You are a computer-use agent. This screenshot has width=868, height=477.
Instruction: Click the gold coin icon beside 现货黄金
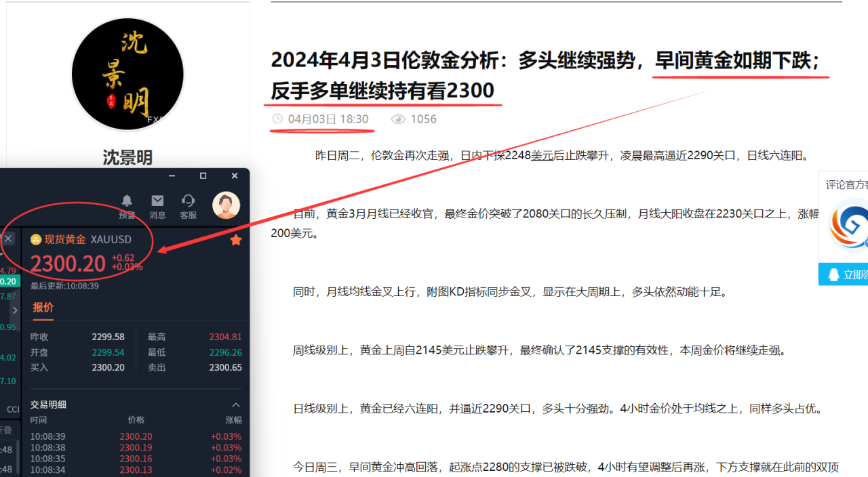(x=36, y=239)
